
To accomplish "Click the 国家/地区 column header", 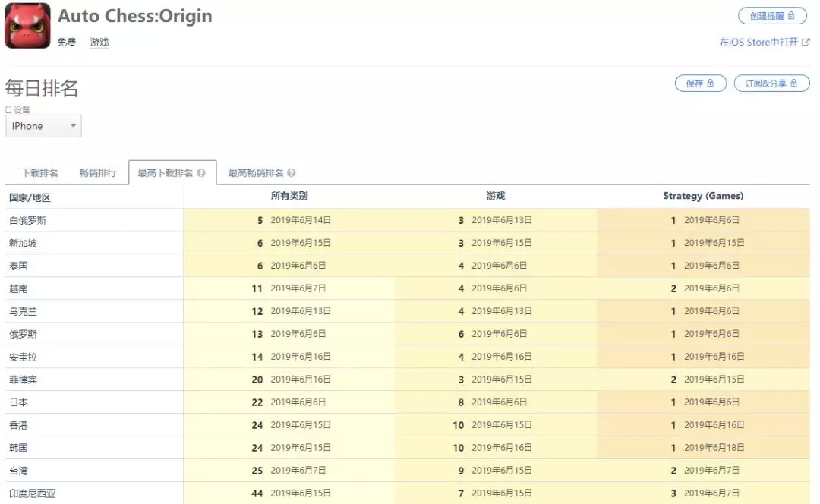I will pos(30,197).
